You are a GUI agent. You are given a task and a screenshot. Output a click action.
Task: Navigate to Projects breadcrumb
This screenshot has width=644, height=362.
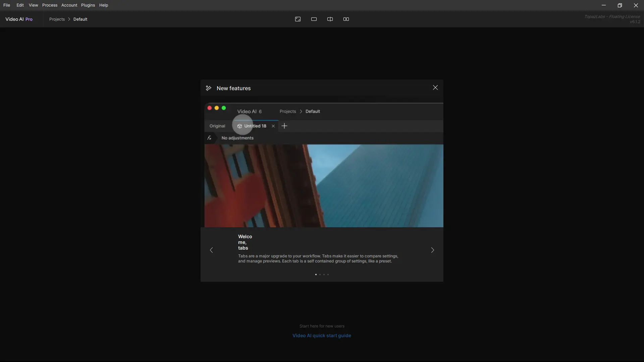click(57, 19)
